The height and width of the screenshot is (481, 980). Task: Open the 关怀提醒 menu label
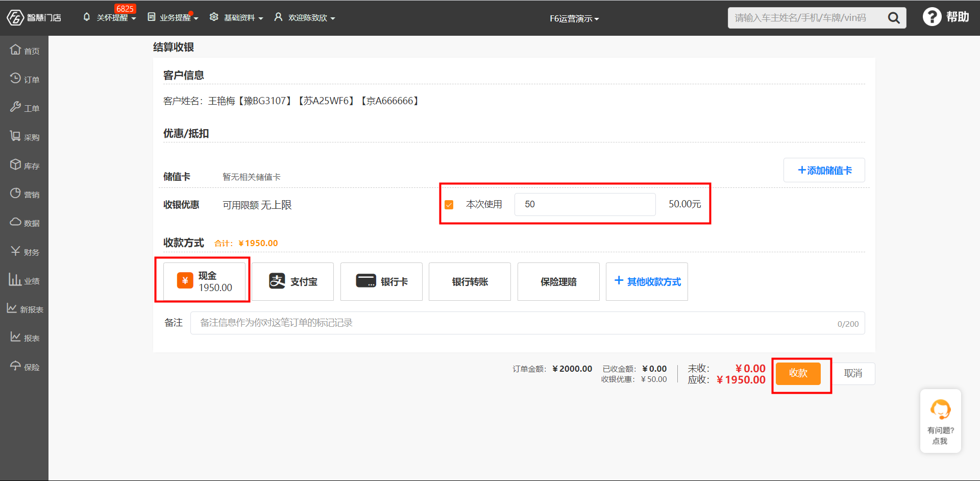(112, 18)
